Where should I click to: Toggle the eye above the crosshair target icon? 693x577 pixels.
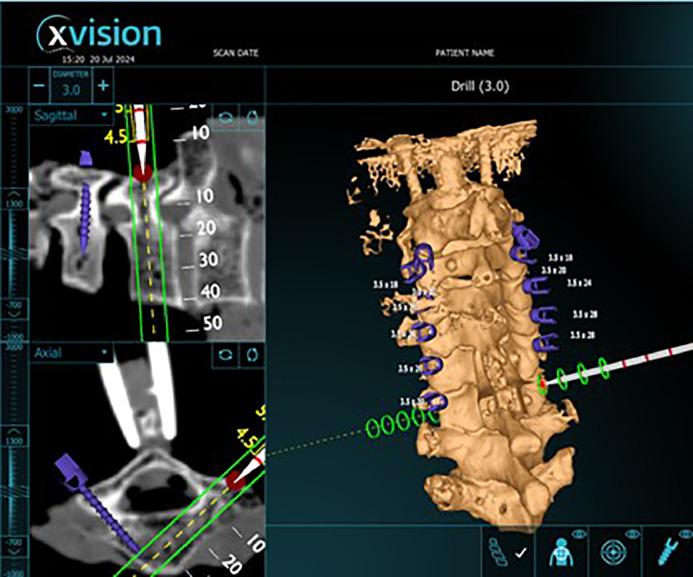point(633,534)
